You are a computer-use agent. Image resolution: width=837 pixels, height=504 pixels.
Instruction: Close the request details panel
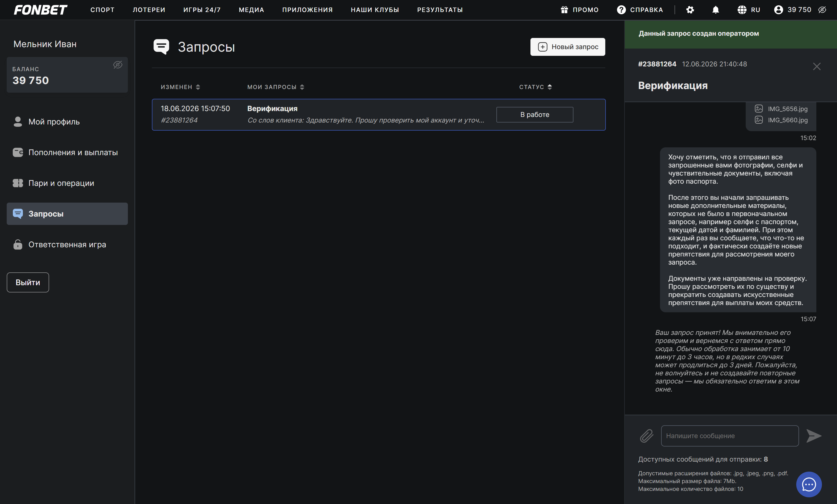pos(817,67)
